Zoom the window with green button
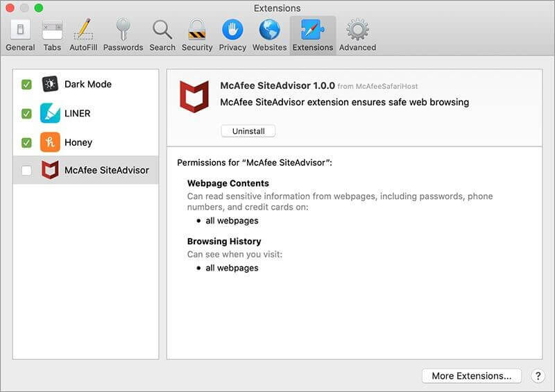The height and width of the screenshot is (392, 555). coord(39,8)
